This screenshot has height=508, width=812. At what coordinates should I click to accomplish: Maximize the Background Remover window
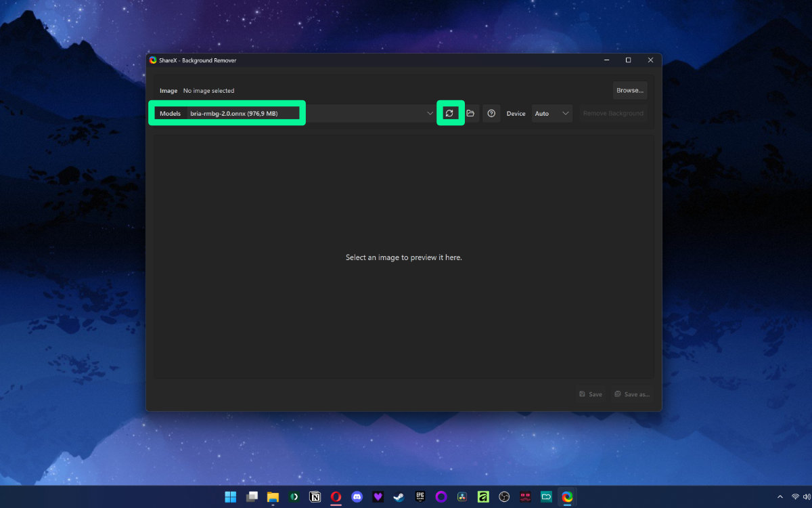(628, 60)
